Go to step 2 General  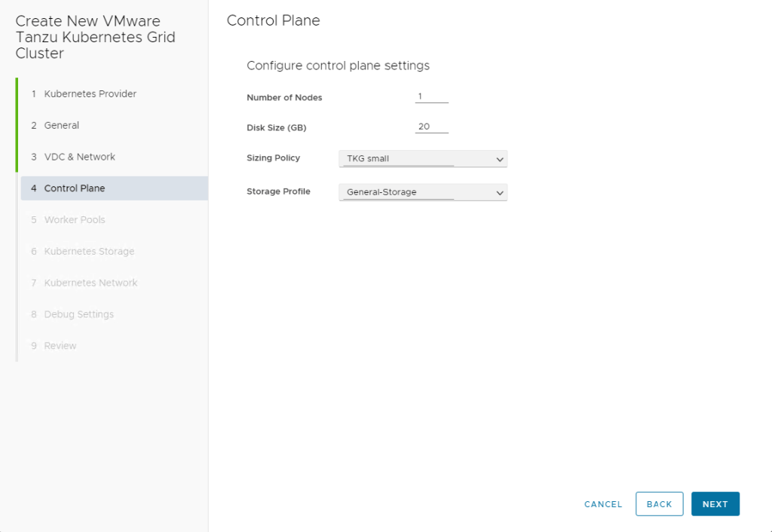pyautogui.click(x=115, y=126)
